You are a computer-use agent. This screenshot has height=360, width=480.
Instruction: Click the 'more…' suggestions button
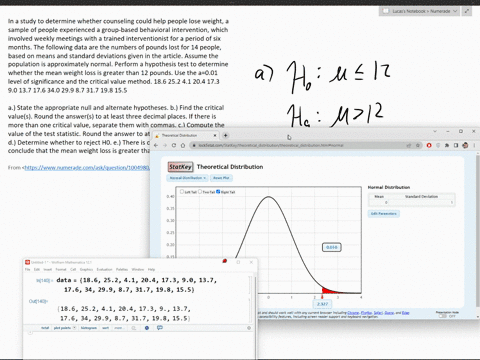(118, 328)
